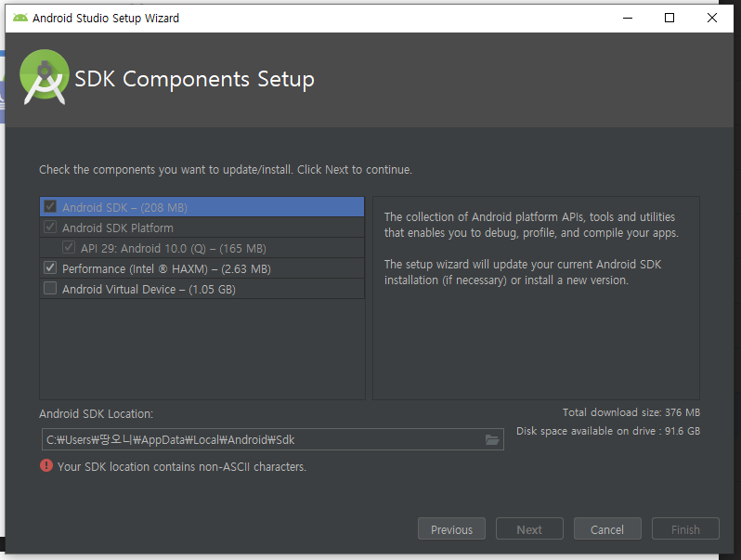741x560 pixels.
Task: Click the folder browse icon in SDK location field
Action: click(x=492, y=440)
